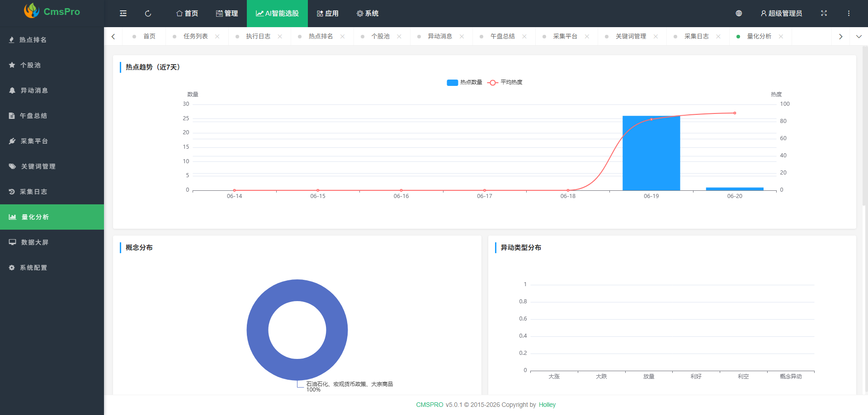Collapse the sidebar with the menu-fold icon
The height and width of the screenshot is (415, 868).
pos(123,14)
